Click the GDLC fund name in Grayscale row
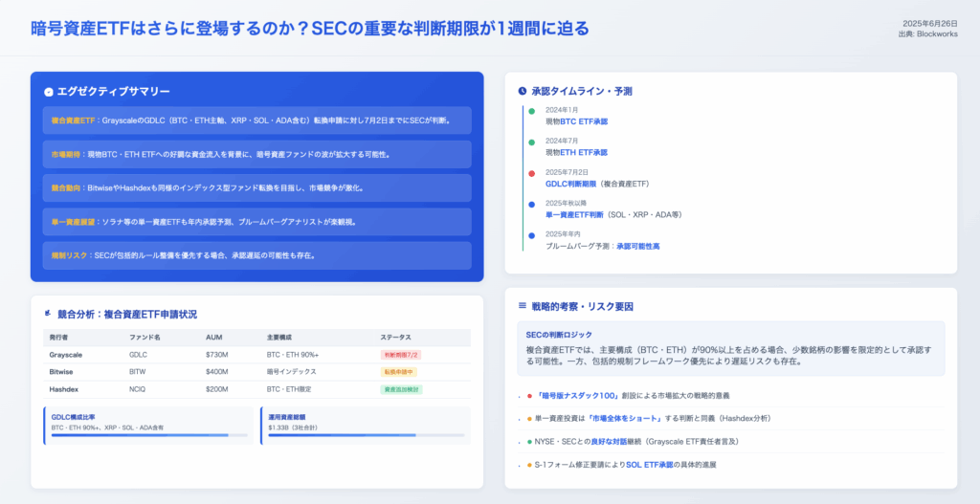 coord(138,355)
